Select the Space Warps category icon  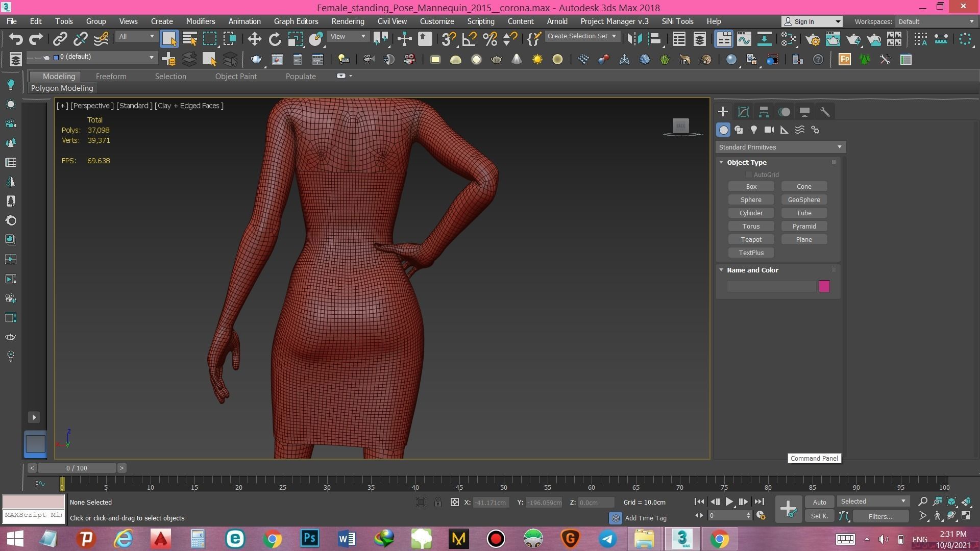point(800,130)
